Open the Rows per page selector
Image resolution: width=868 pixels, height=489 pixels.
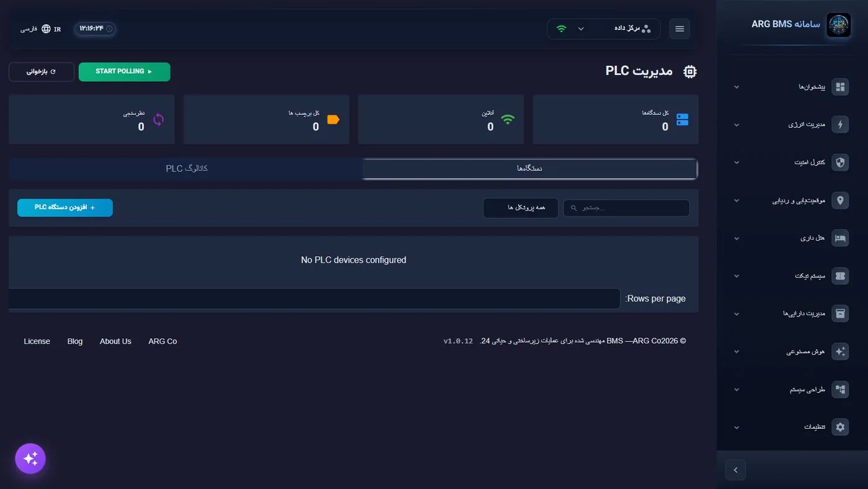click(x=314, y=298)
